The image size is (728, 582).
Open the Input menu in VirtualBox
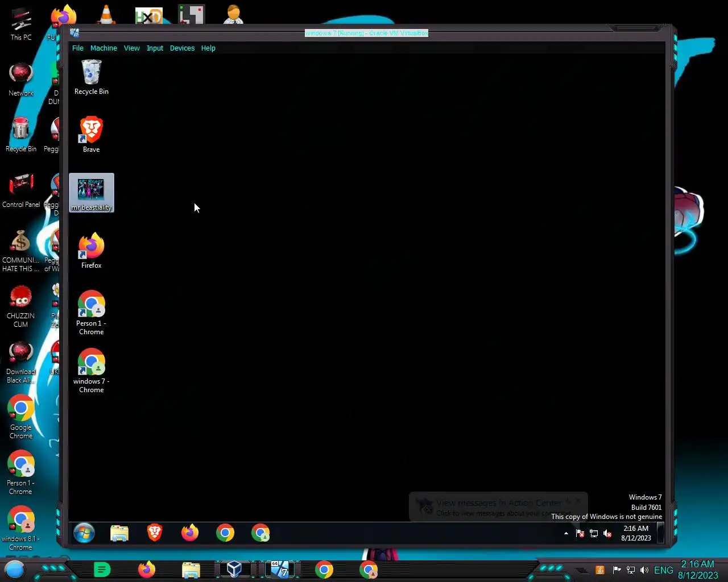(x=155, y=48)
